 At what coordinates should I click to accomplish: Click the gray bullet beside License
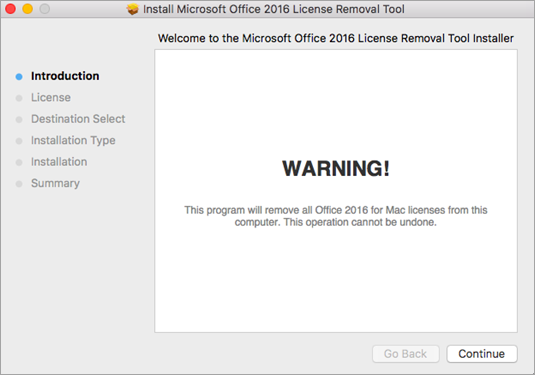[19, 98]
